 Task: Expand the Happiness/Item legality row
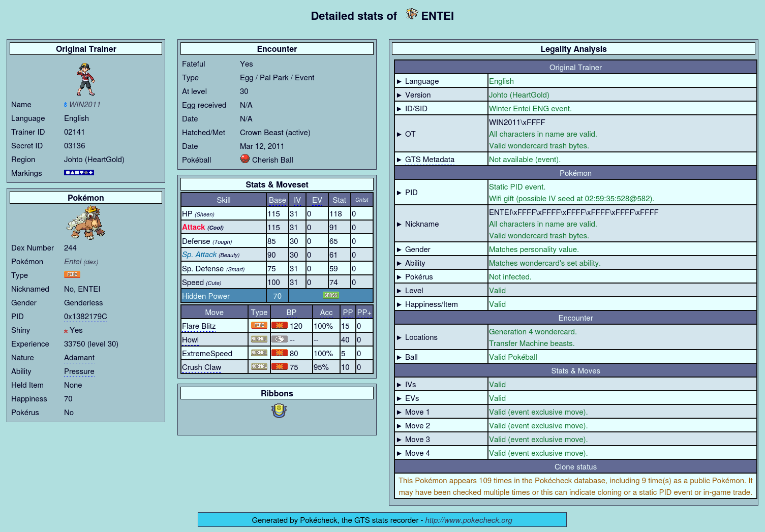click(399, 304)
